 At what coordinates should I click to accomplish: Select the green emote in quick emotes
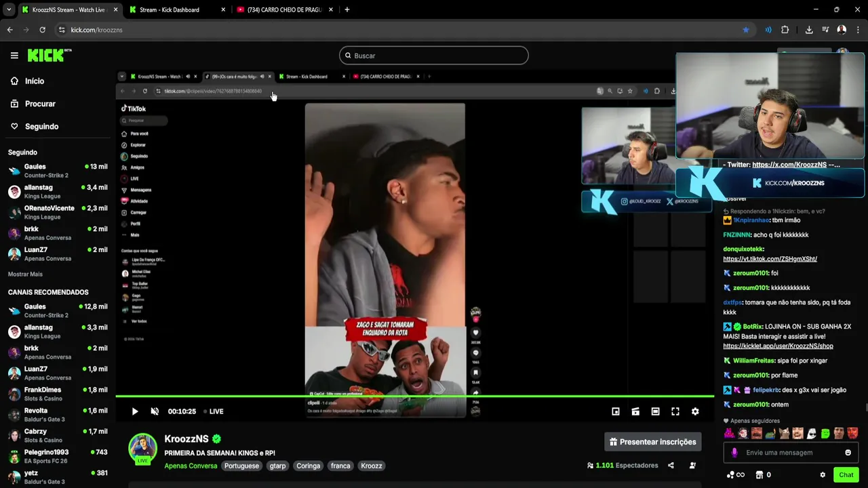point(825,434)
